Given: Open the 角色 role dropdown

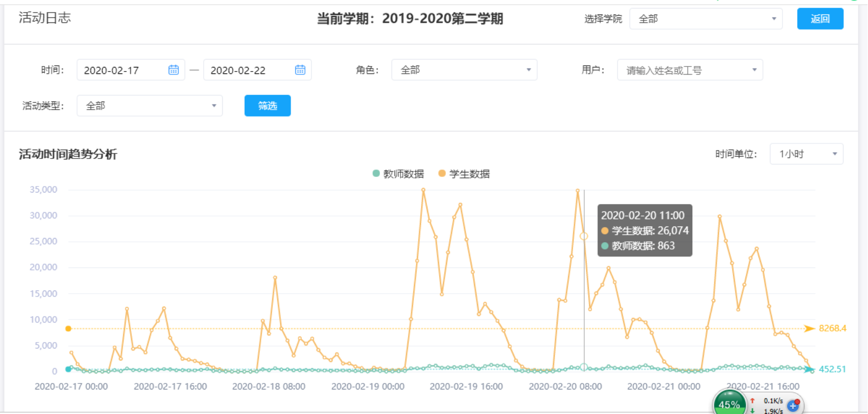Looking at the screenshot, I should (x=464, y=70).
